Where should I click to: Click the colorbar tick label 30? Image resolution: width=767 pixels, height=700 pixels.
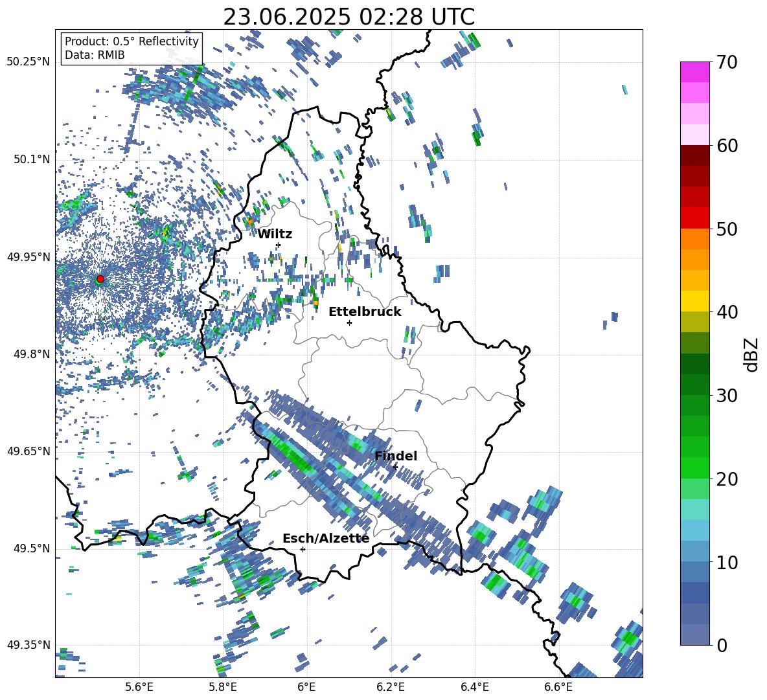pyautogui.click(x=727, y=396)
